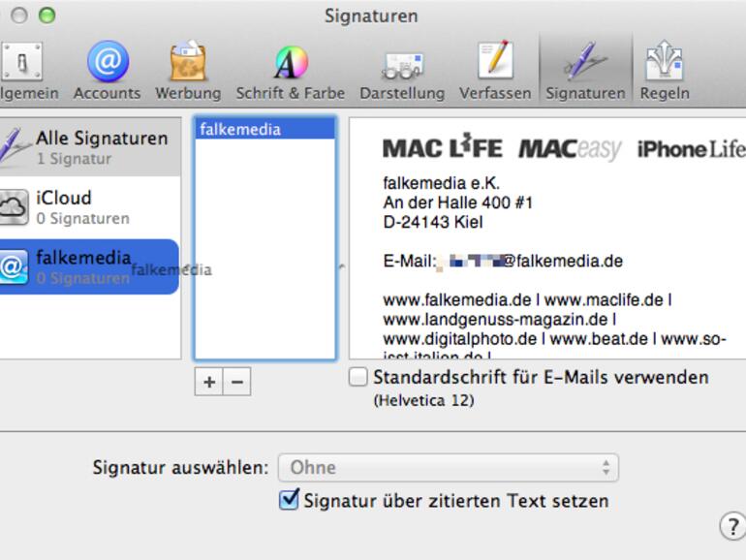Select the falkemedia account row

(x=89, y=266)
